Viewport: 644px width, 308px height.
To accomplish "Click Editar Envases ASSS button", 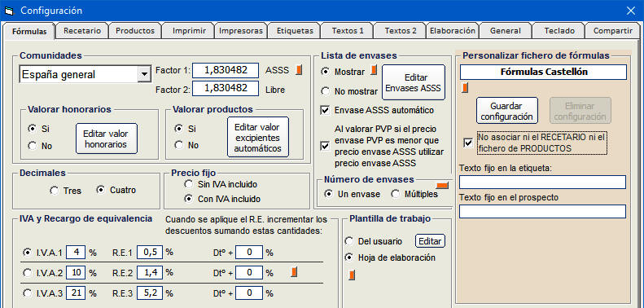I will [x=414, y=82].
